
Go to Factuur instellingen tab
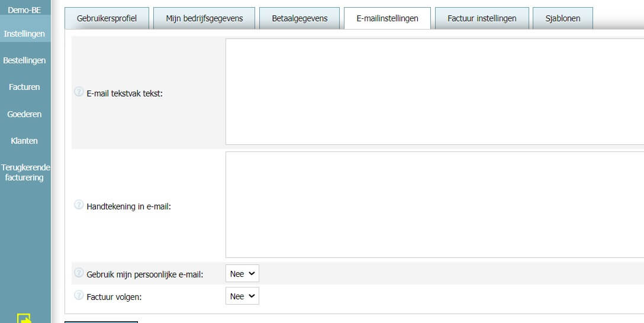482,18
